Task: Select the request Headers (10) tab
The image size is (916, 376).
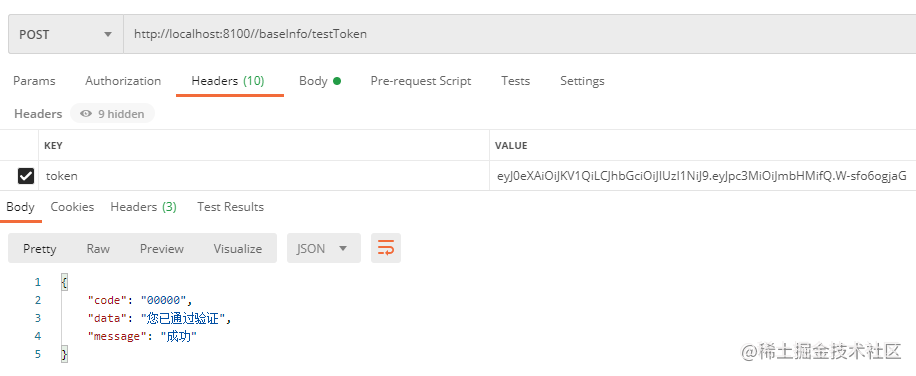Action: click(228, 81)
